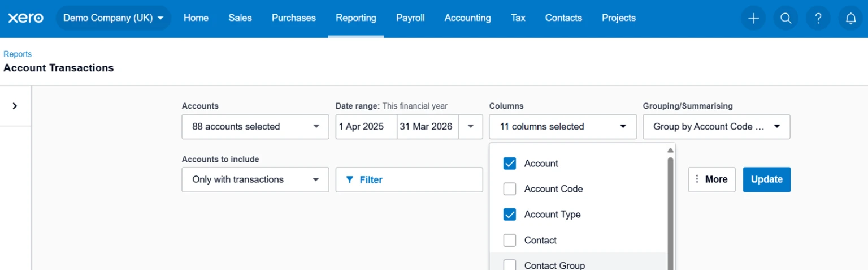Open the Purchases menu
868x270 pixels.
tap(294, 18)
